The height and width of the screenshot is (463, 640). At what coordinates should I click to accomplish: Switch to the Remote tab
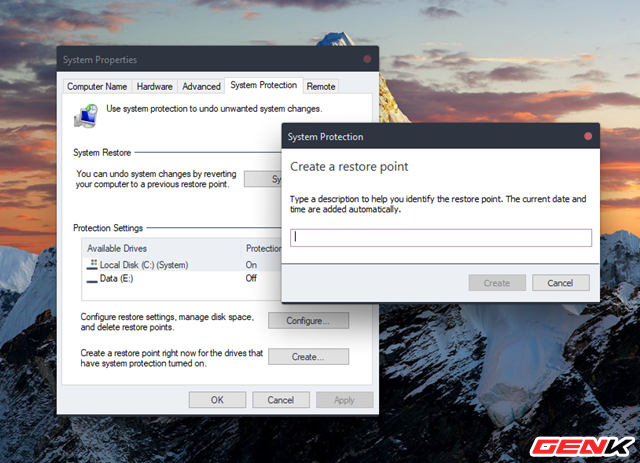(321, 87)
